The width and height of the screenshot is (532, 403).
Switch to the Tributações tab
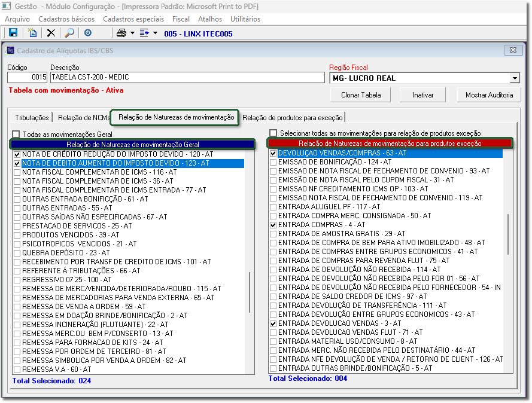coord(32,118)
